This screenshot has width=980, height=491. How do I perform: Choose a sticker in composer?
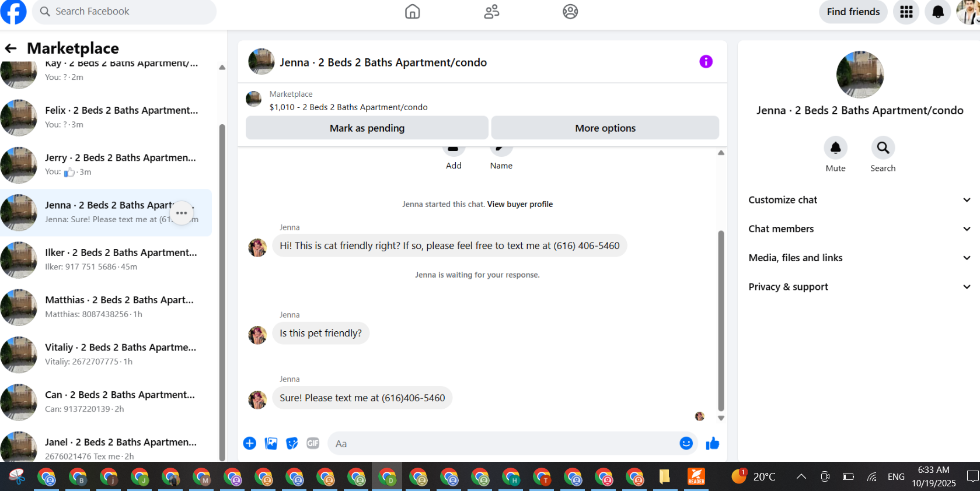click(292, 444)
